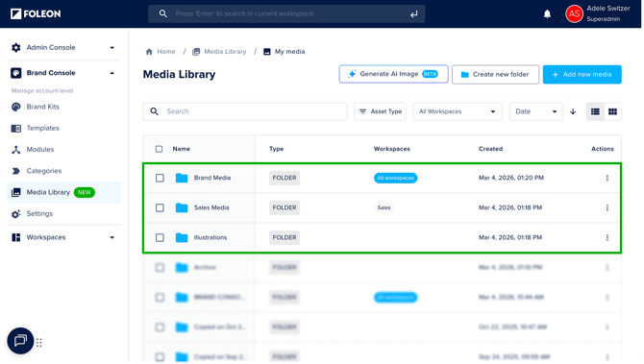Viewport: 644px width, 364px height.
Task: Click the Type column header
Action: (x=277, y=149)
